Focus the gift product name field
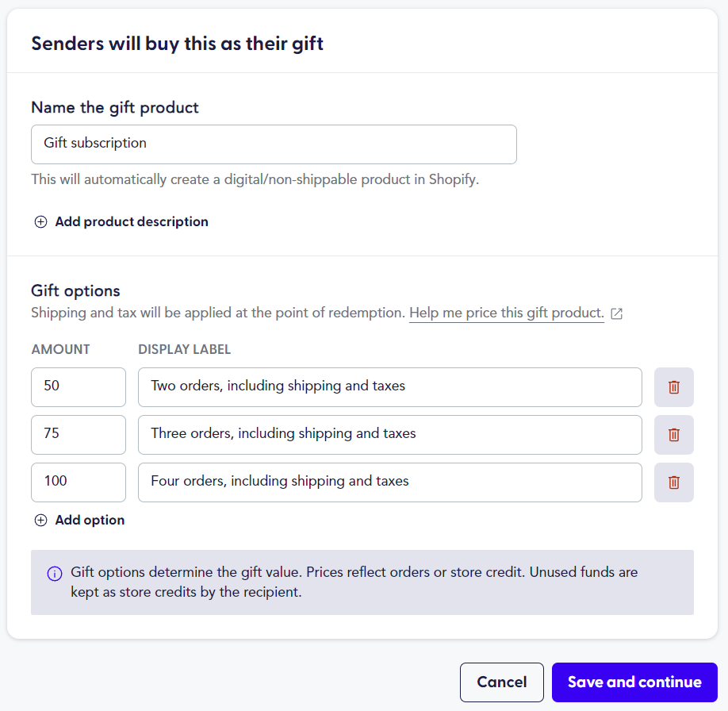 [274, 144]
